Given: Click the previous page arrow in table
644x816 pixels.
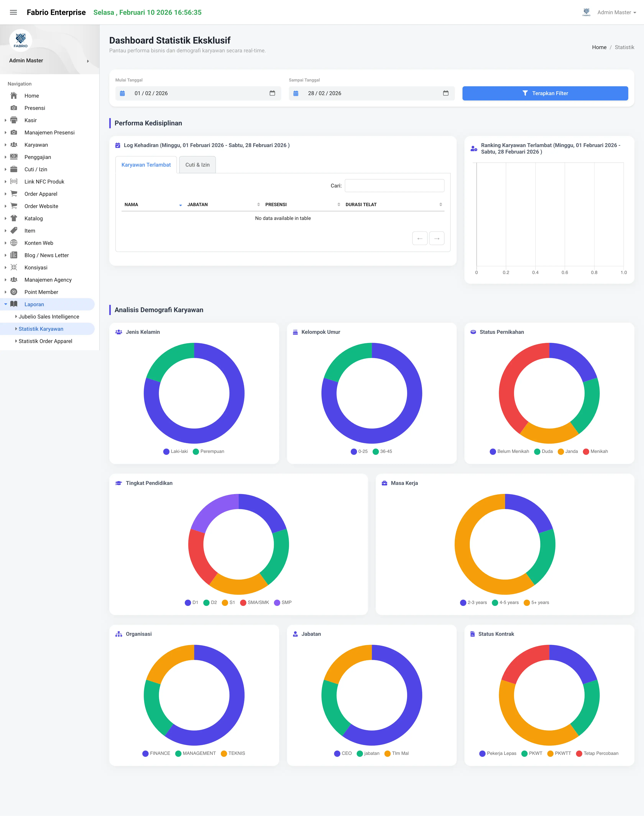Looking at the screenshot, I should (420, 238).
